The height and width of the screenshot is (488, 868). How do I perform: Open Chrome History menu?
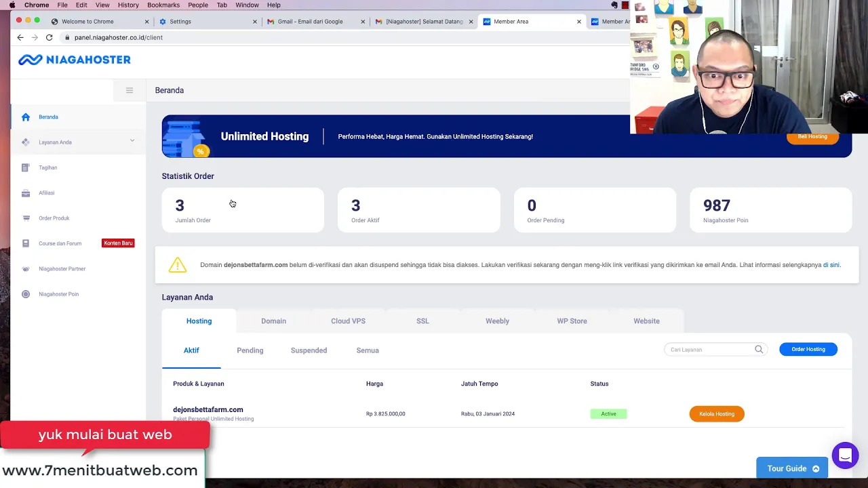coord(128,5)
